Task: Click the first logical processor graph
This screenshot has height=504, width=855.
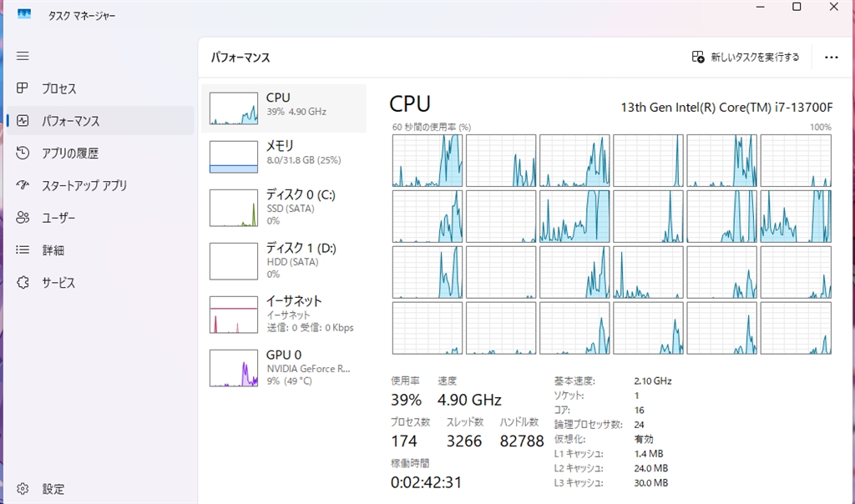Action: 427,160
